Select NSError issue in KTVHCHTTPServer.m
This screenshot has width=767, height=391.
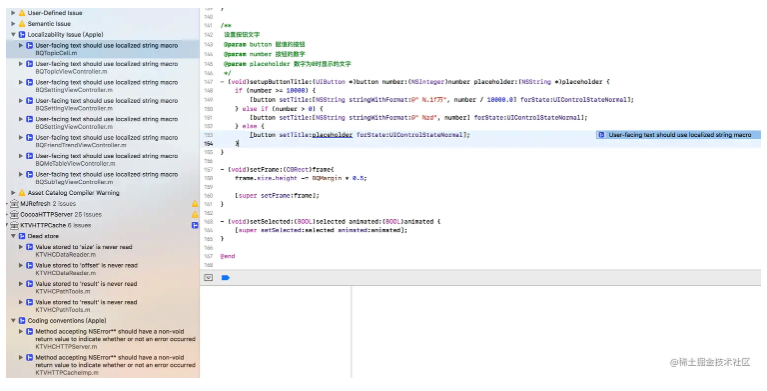[103, 339]
